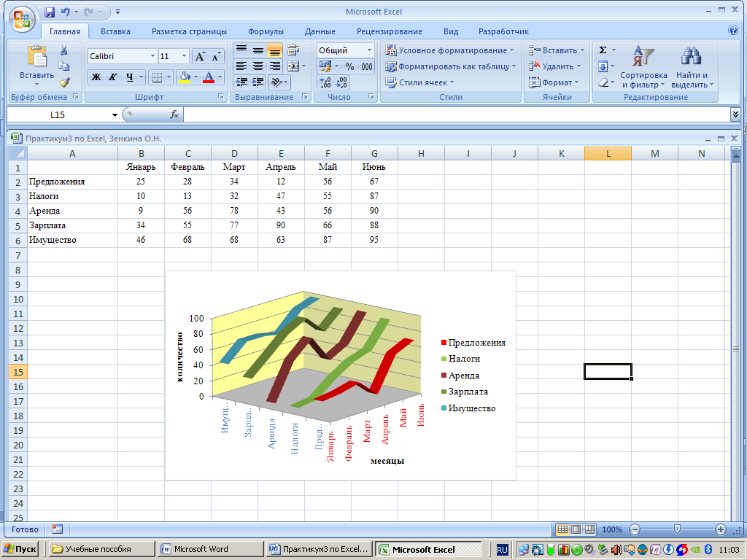The height and width of the screenshot is (560, 747).
Task: Toggle underline (Ч) formatting
Action: point(129,77)
